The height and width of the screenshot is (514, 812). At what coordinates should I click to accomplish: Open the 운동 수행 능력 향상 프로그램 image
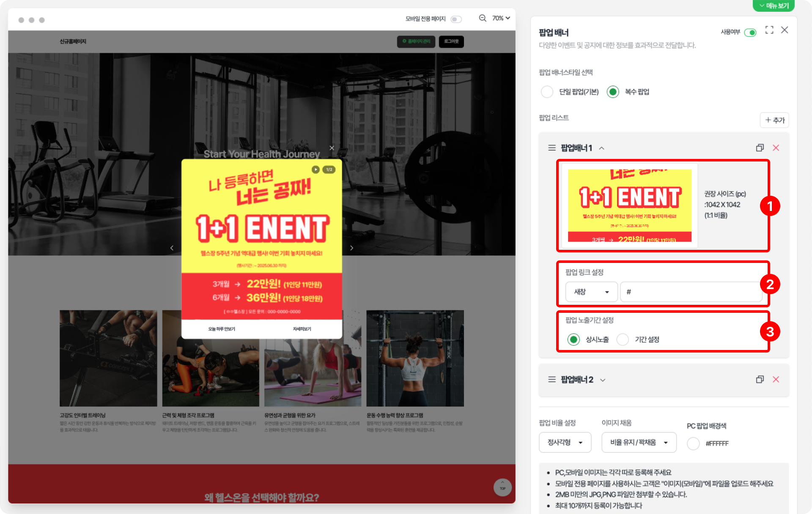(415, 358)
